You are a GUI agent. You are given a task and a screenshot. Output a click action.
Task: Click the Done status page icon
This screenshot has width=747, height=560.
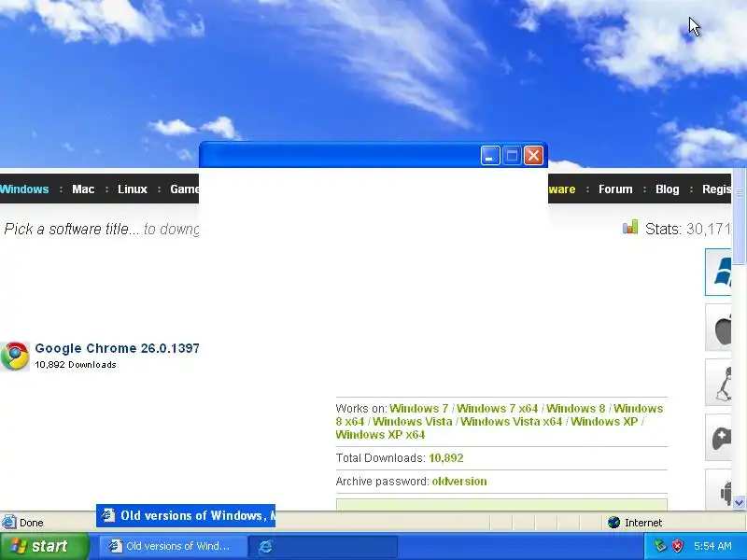(8, 523)
